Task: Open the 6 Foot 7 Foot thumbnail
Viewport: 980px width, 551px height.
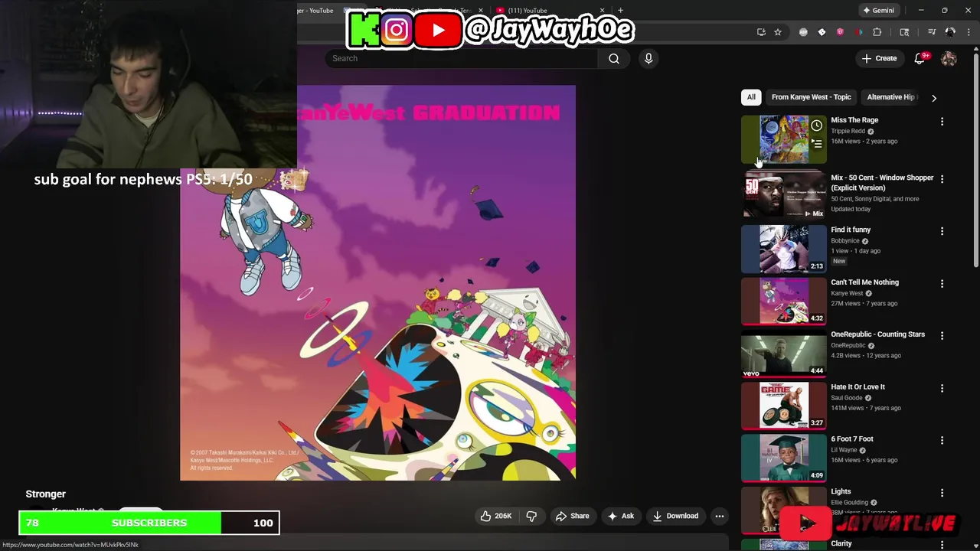Action: click(x=784, y=458)
